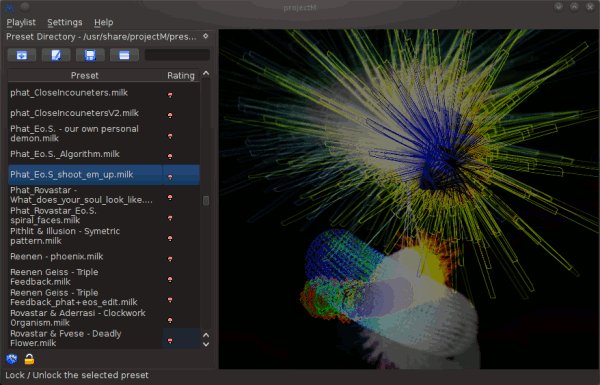
Task: Select Pithlit & Illusion - Symetric pattern.milk
Action: click(85, 236)
